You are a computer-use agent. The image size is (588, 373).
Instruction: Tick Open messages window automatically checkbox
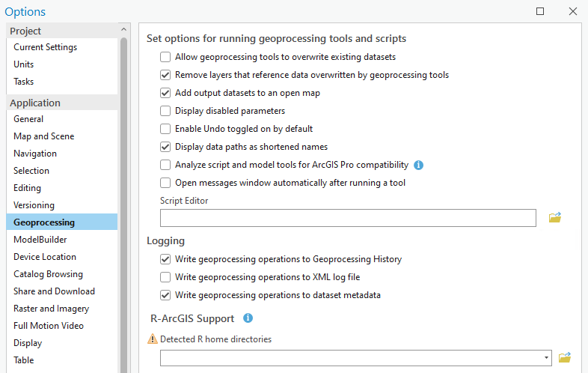coord(165,183)
